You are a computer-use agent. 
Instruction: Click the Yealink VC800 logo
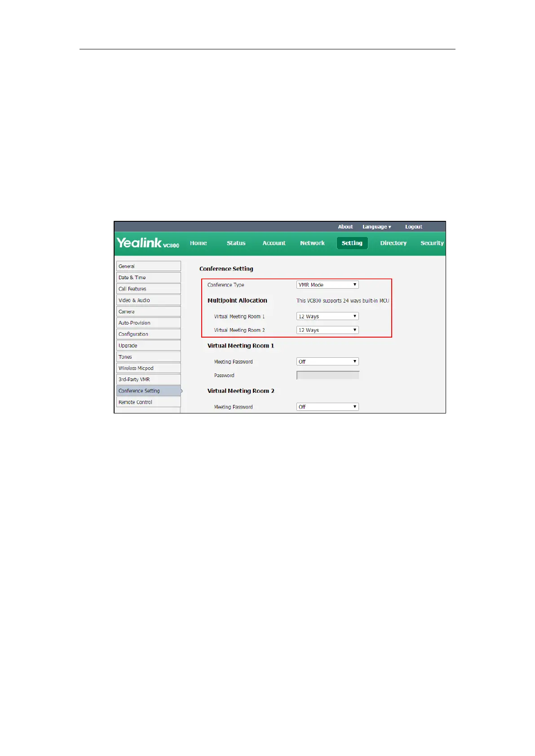148,243
